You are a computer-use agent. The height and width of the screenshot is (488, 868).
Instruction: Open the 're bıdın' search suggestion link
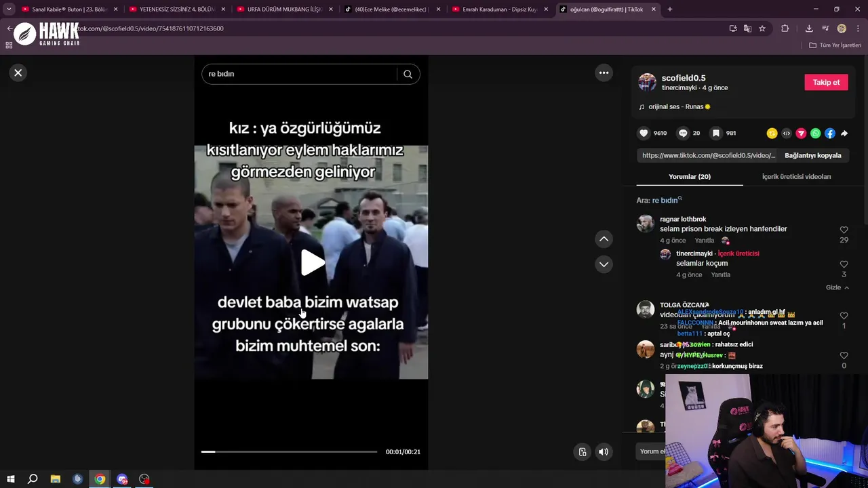pyautogui.click(x=667, y=200)
